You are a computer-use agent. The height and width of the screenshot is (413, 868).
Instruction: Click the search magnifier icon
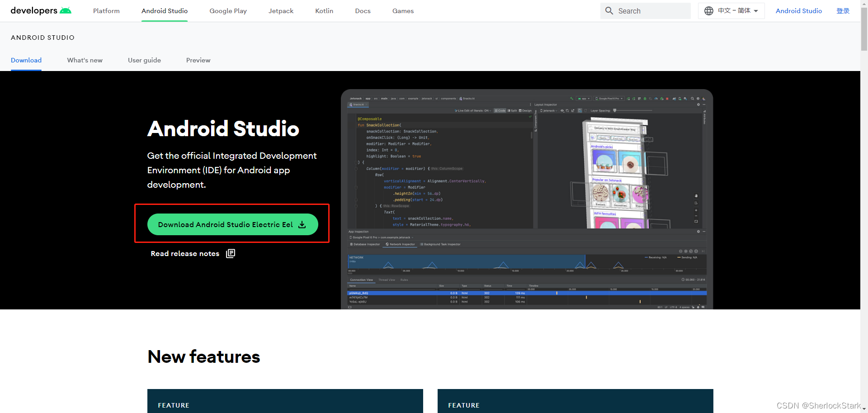pos(609,11)
